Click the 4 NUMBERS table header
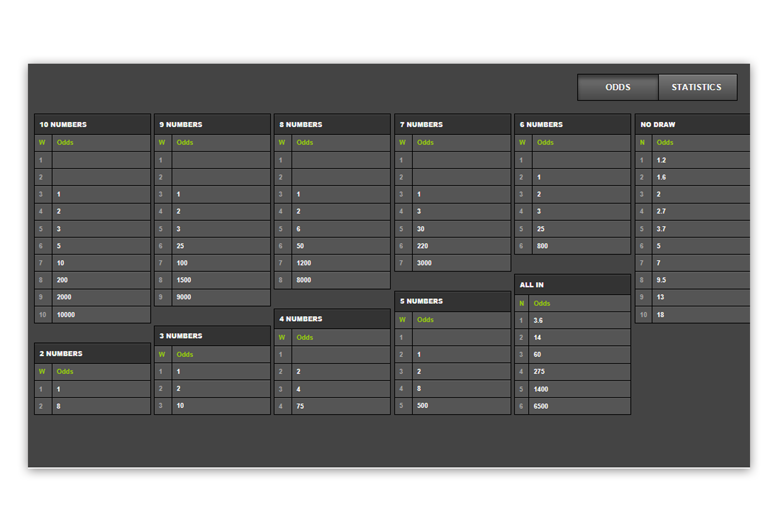 pos(332,319)
